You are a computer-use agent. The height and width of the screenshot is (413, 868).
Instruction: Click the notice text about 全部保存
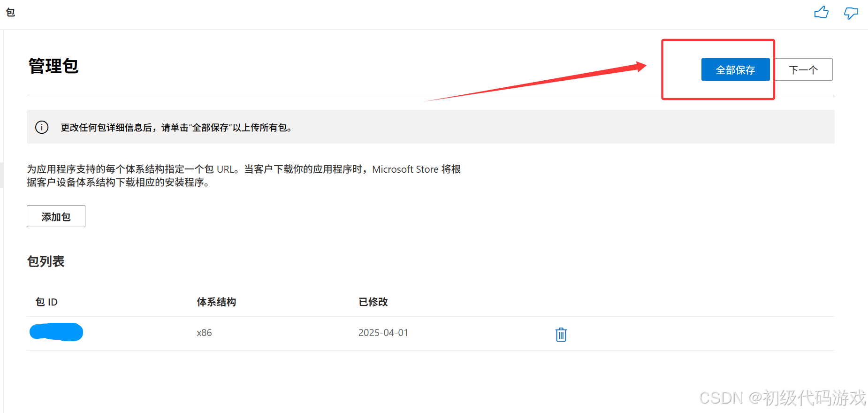176,128
